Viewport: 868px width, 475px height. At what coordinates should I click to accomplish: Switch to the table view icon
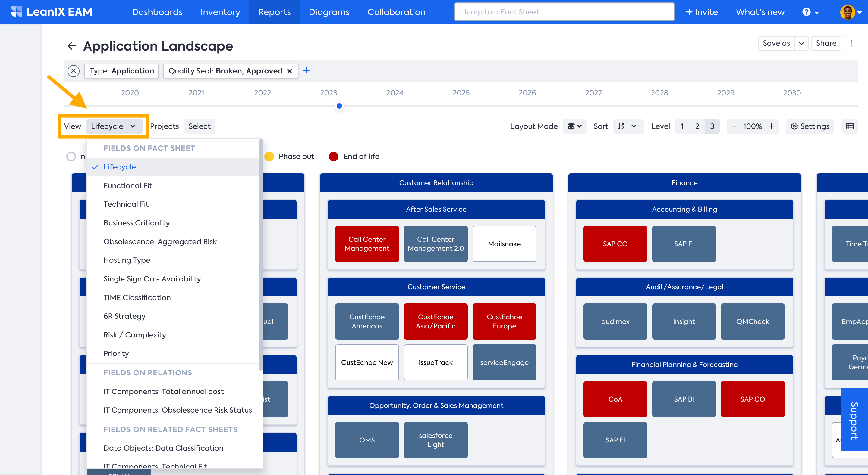coord(850,126)
